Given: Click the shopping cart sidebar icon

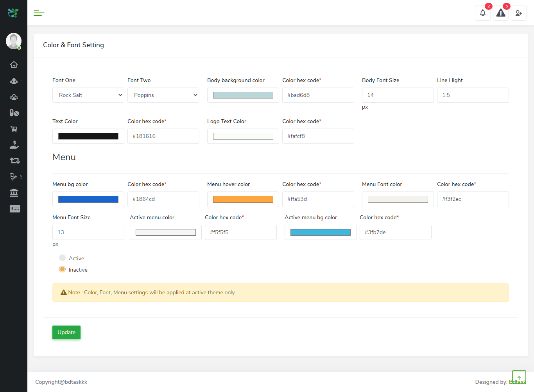Looking at the screenshot, I should point(14,129).
